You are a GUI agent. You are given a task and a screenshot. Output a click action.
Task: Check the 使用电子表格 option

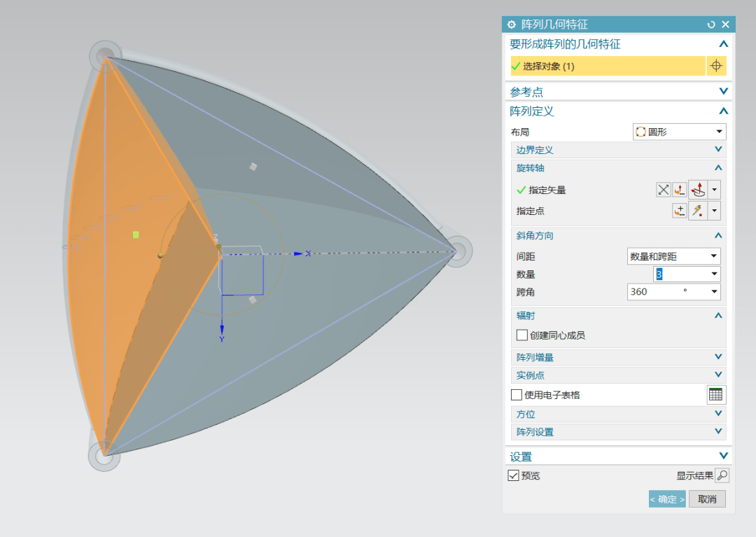pos(517,395)
